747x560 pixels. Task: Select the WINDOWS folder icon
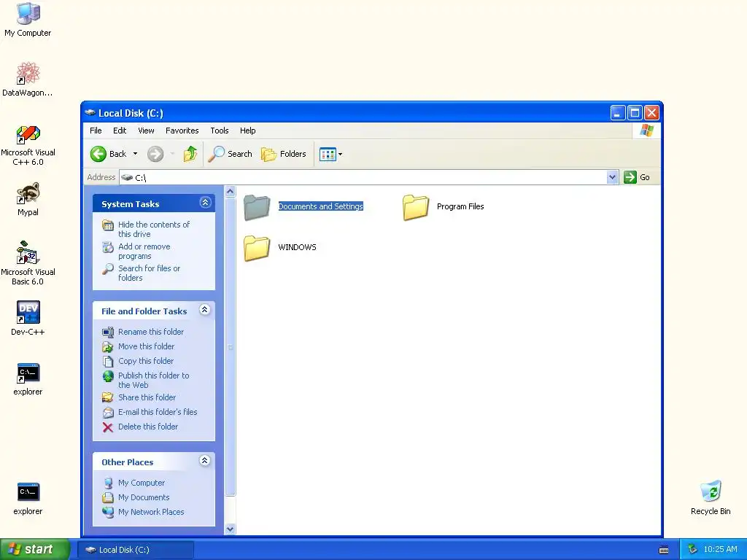257,248
